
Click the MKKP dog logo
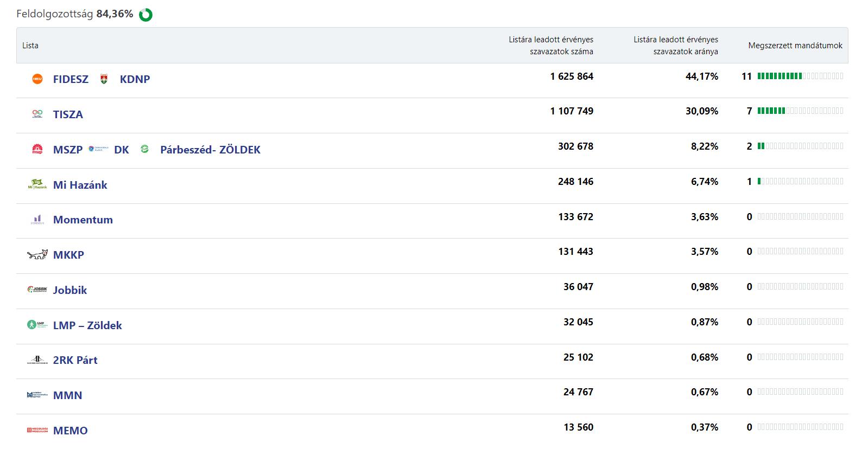pos(37,254)
